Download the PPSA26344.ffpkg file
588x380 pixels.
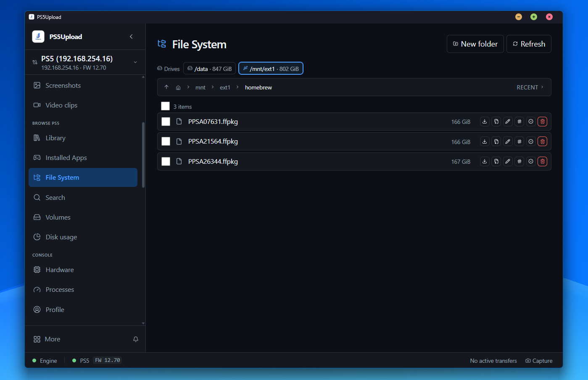(485, 161)
